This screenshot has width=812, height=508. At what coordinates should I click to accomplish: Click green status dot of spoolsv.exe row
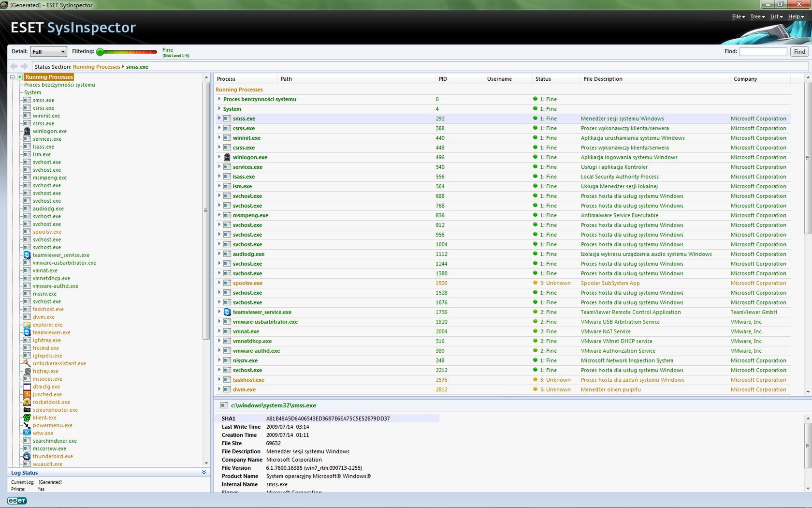535,283
